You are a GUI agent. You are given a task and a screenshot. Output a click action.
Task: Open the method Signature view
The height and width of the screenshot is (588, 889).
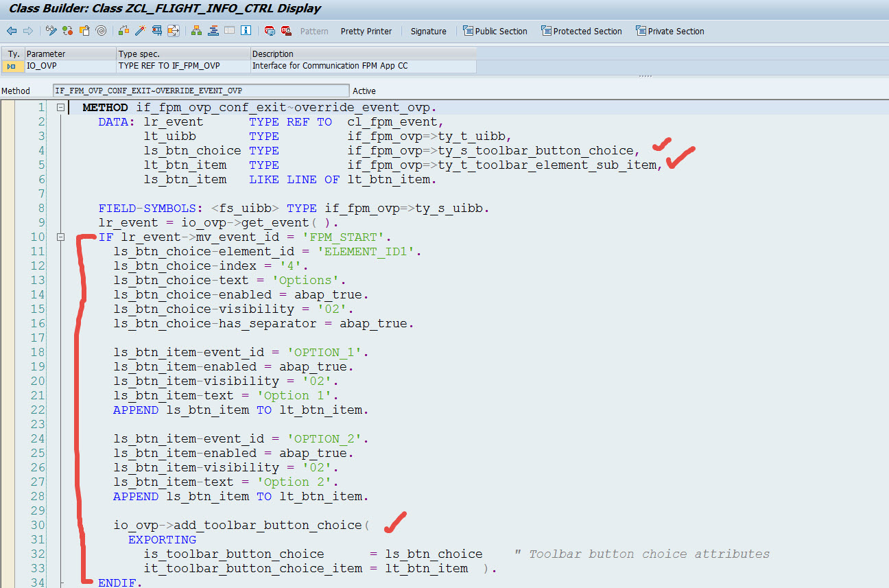pos(429,31)
